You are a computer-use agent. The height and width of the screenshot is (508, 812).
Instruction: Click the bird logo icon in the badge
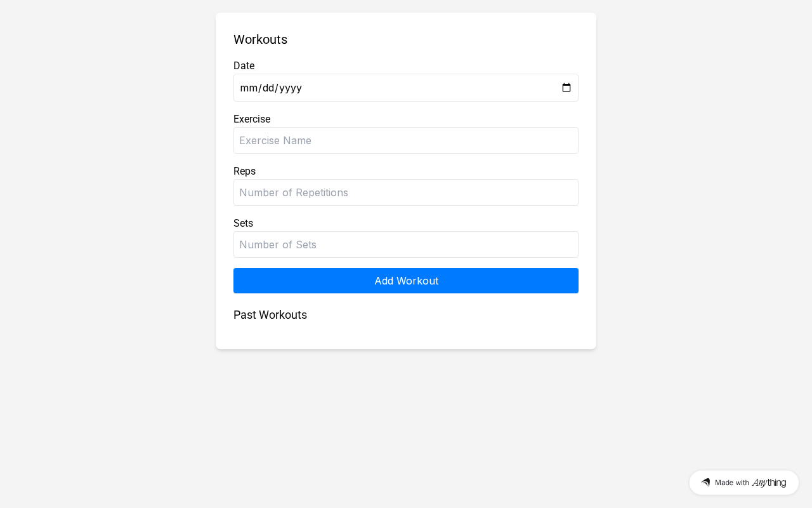[705, 483]
